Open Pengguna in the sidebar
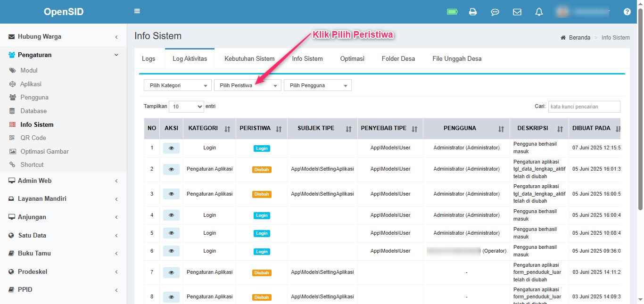 tap(34, 98)
